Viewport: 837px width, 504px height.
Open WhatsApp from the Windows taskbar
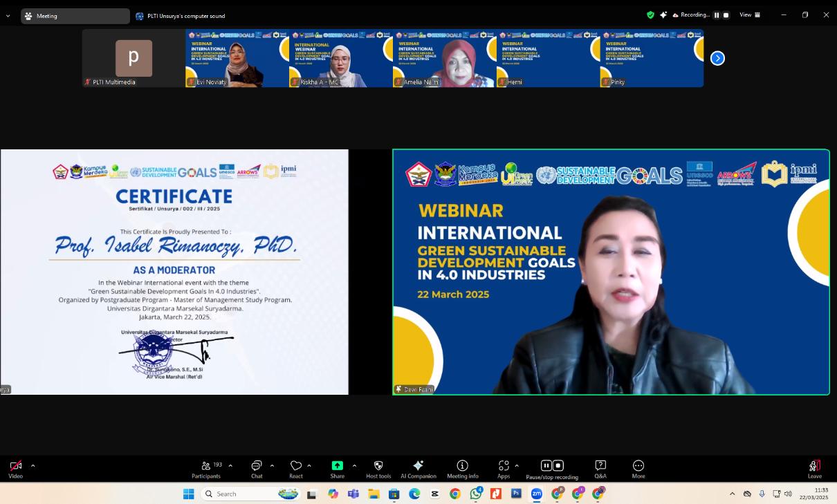(475, 494)
